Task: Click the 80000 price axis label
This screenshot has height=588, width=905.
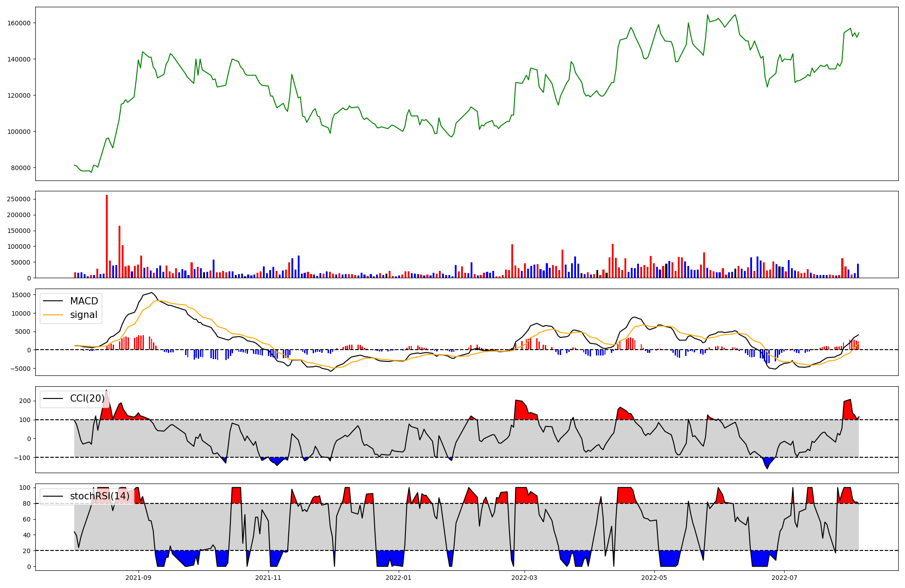Action: (20, 168)
